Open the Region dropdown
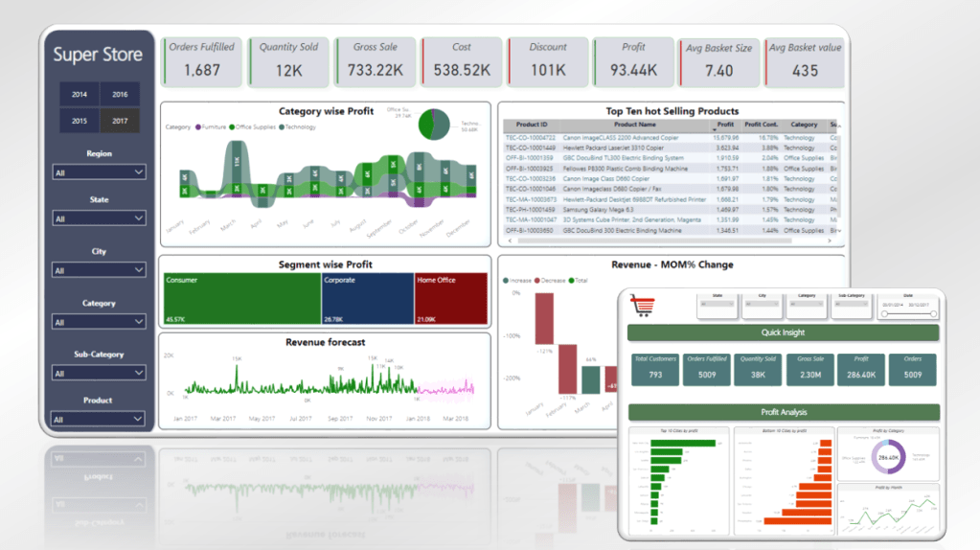Image resolution: width=980 pixels, height=550 pixels. tap(99, 172)
